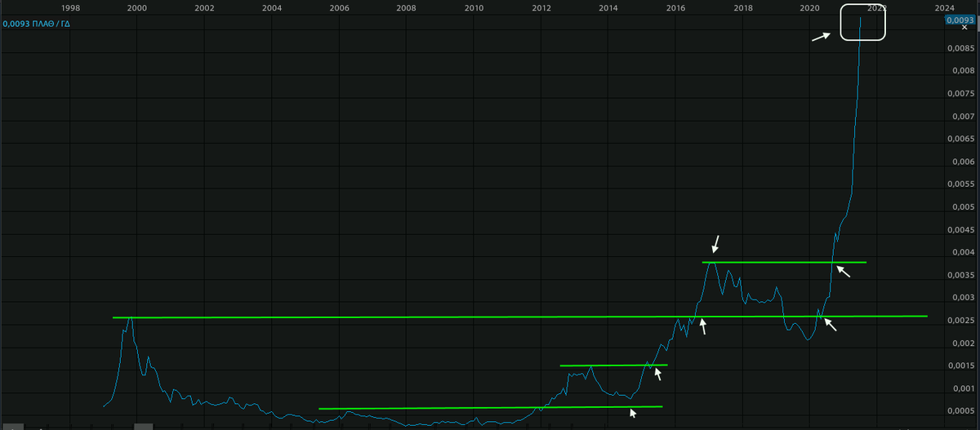The width and height of the screenshot is (980, 430).
Task: Click the 0,0005 price axis label
Action: point(963,410)
